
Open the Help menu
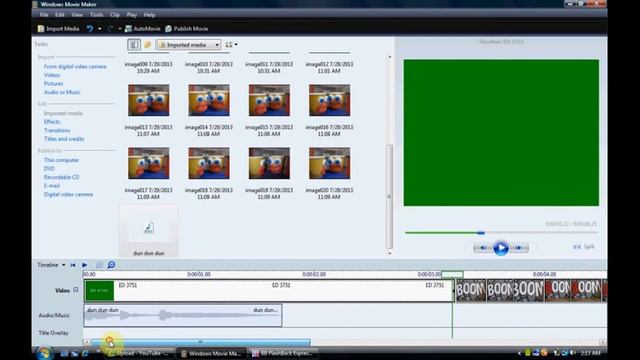pyautogui.click(x=149, y=15)
